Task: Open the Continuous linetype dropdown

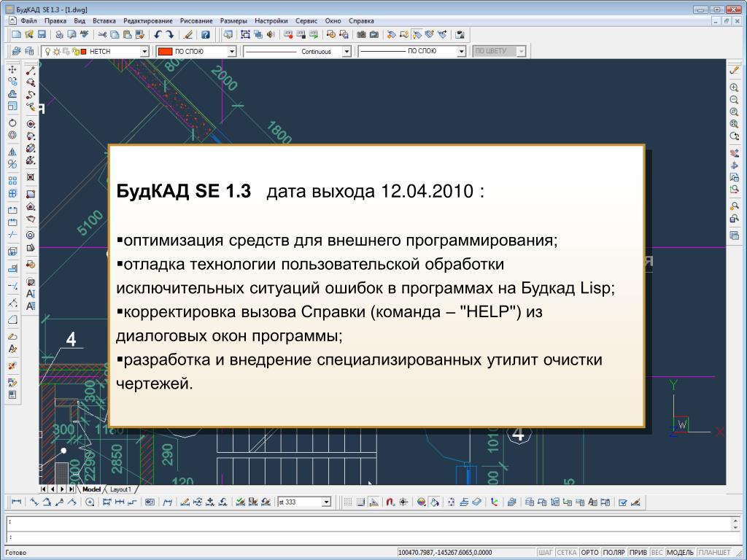Action: 347,51
